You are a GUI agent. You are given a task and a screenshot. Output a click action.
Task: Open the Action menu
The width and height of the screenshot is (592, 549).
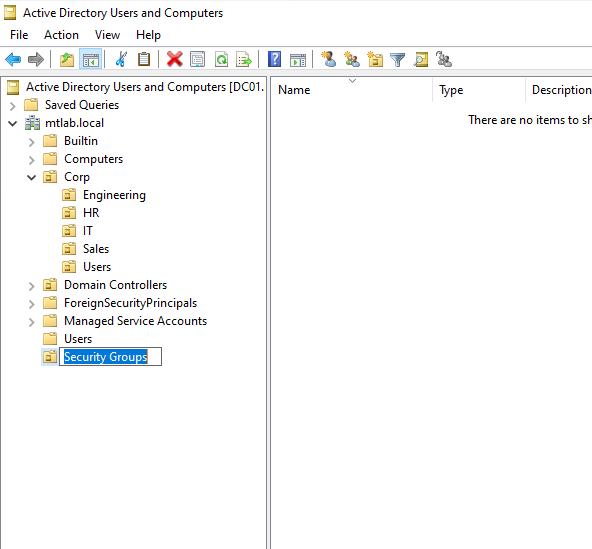point(62,35)
